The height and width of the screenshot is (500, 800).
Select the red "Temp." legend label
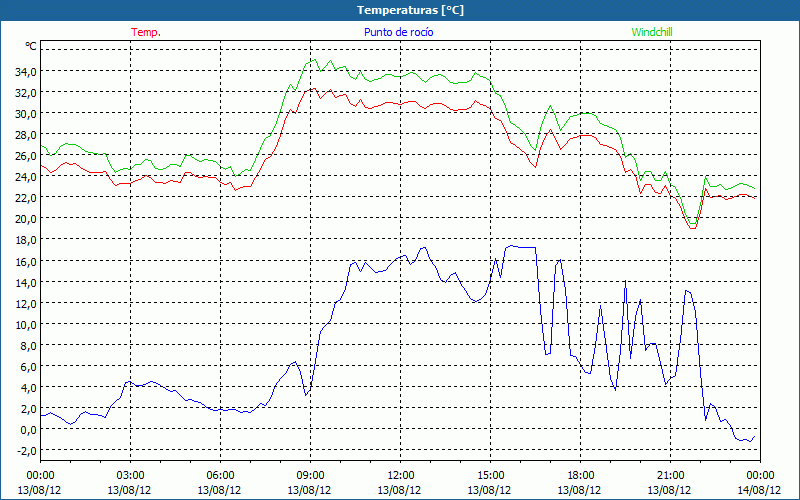pyautogui.click(x=146, y=32)
